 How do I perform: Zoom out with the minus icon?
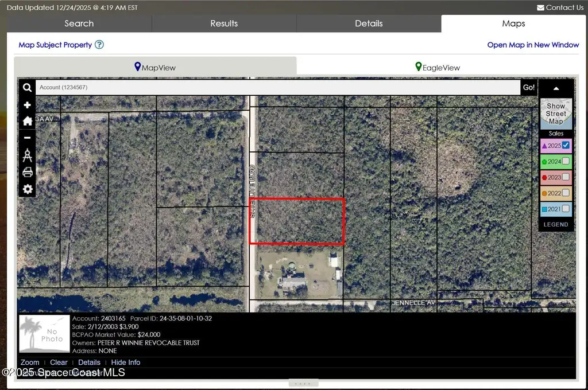coord(27,138)
